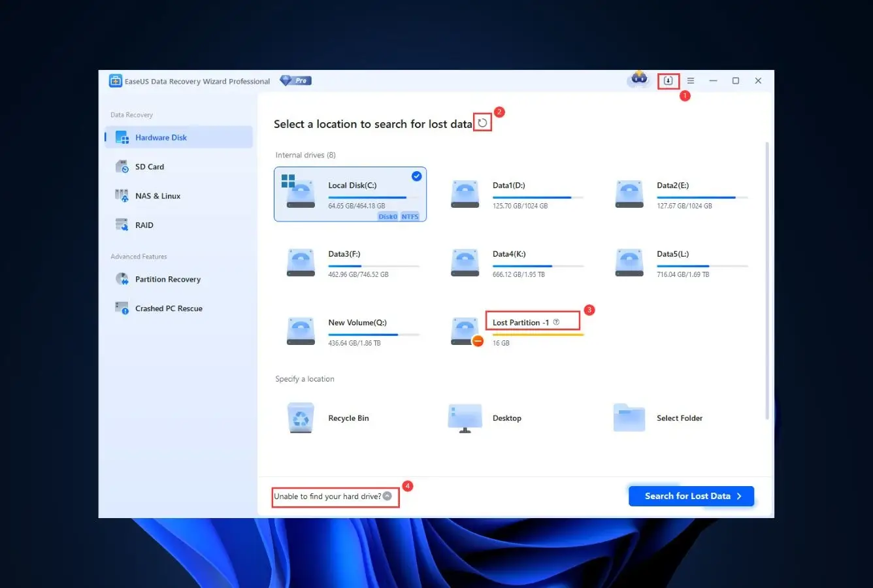The image size is (873, 588).
Task: Click Unable to find your hard drive link
Action: coord(327,497)
